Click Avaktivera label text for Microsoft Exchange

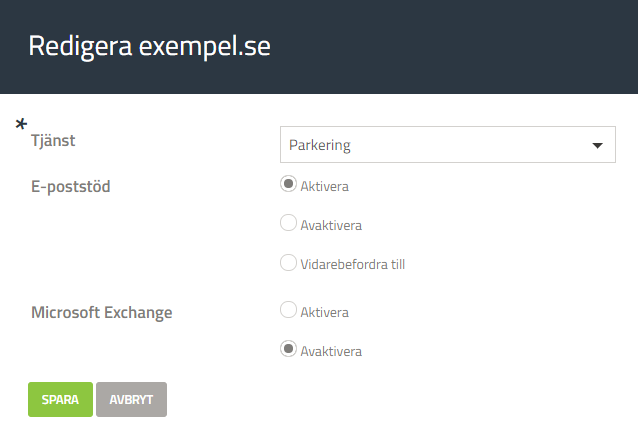331,352
